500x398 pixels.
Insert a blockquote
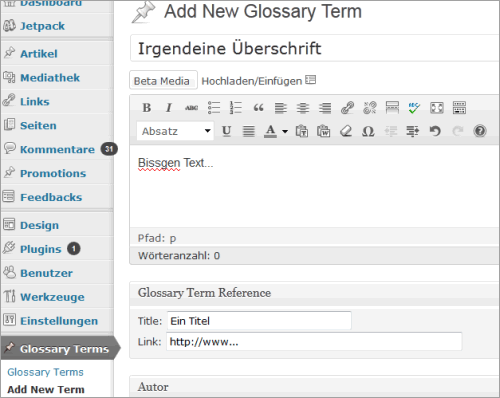click(258, 108)
